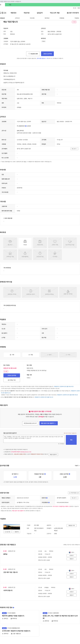
Task: Switch to the 우대사항 section tab
Action: 32,18
